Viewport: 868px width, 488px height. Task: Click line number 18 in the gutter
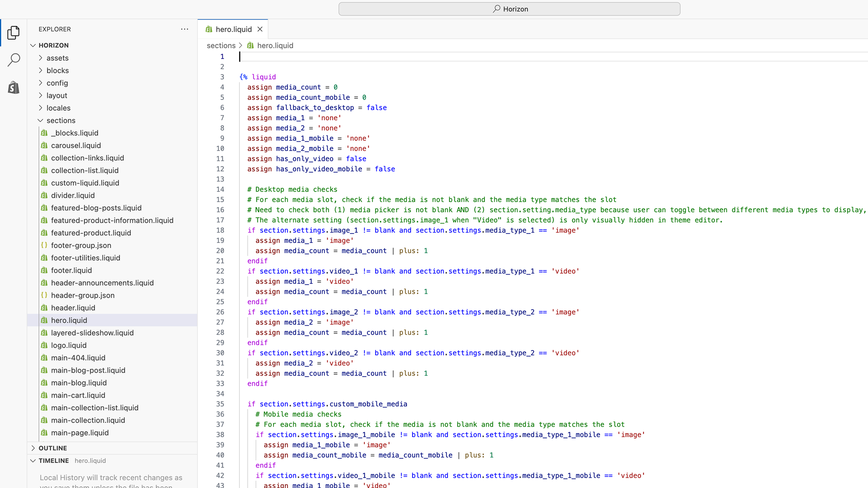coord(220,230)
